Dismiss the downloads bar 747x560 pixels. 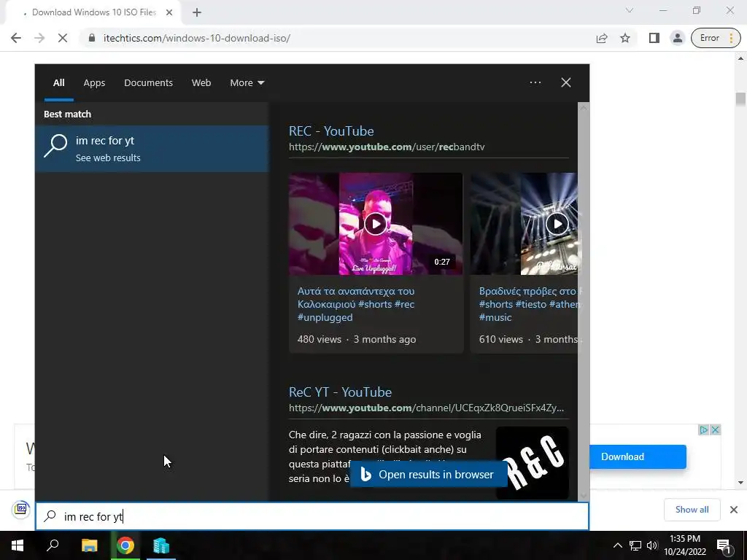point(734,510)
